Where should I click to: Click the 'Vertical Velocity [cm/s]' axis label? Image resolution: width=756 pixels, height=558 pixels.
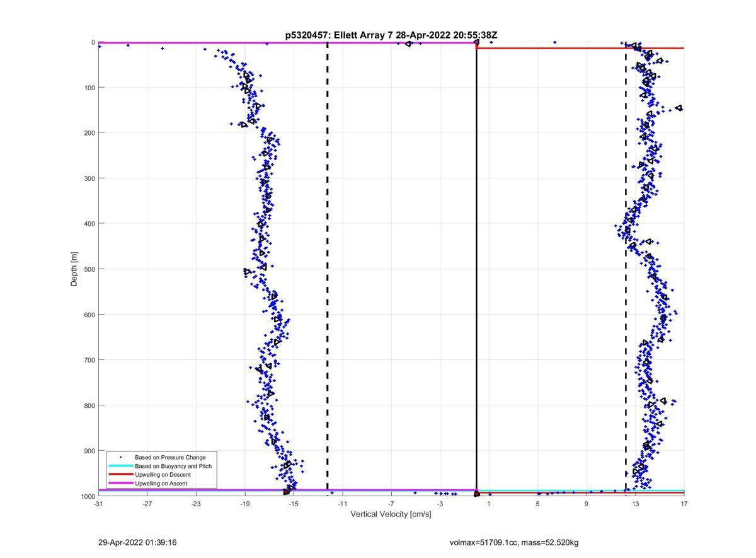point(391,514)
